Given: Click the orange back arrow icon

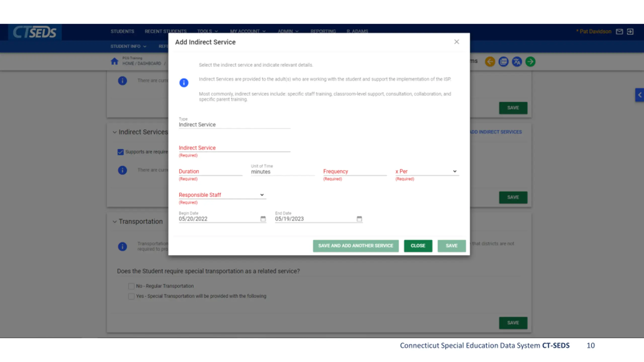Looking at the screenshot, I should click(x=490, y=62).
